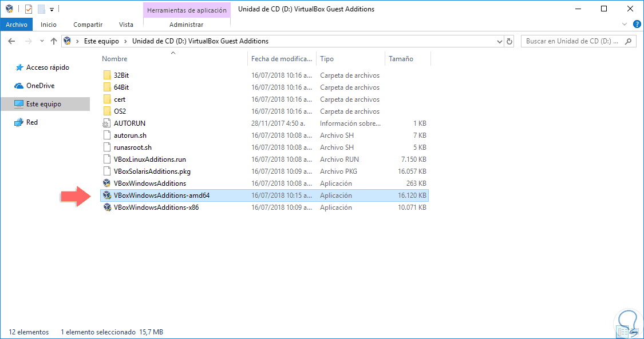Select the 64Bit folder icon
This screenshot has width=644, height=339.
click(107, 87)
